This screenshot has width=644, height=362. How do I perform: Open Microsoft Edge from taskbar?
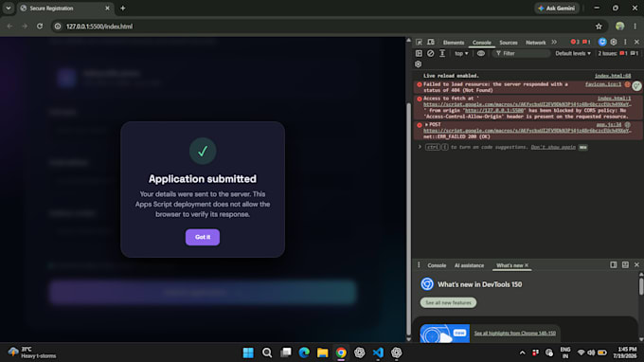click(x=304, y=353)
